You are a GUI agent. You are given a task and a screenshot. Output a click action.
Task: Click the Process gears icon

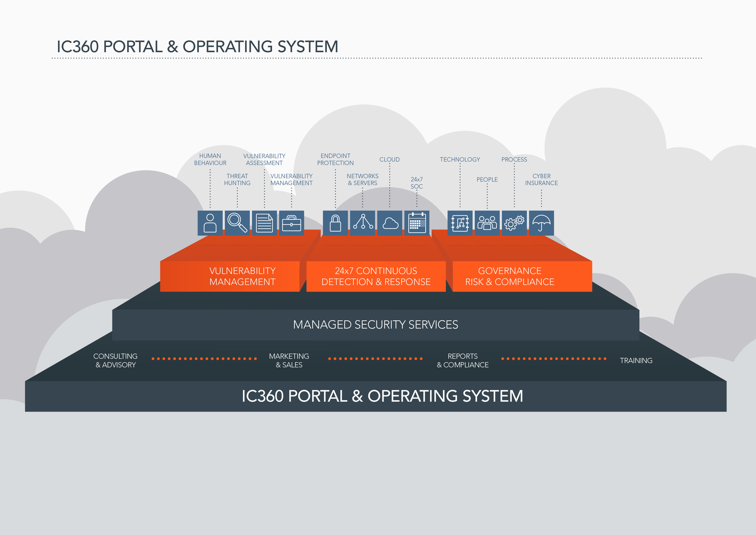[514, 223]
